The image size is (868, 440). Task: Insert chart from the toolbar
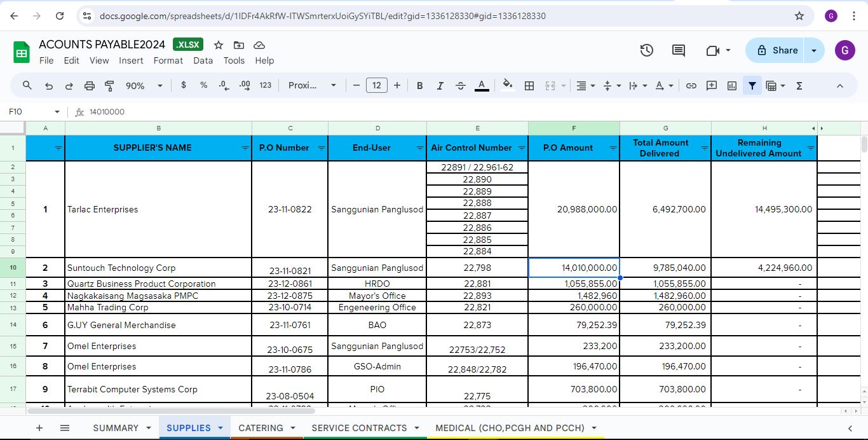(x=732, y=85)
